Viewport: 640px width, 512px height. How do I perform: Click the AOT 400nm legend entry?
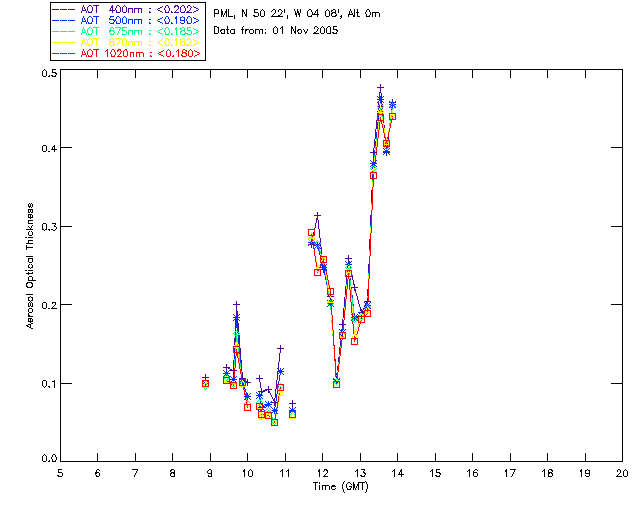click(127, 9)
